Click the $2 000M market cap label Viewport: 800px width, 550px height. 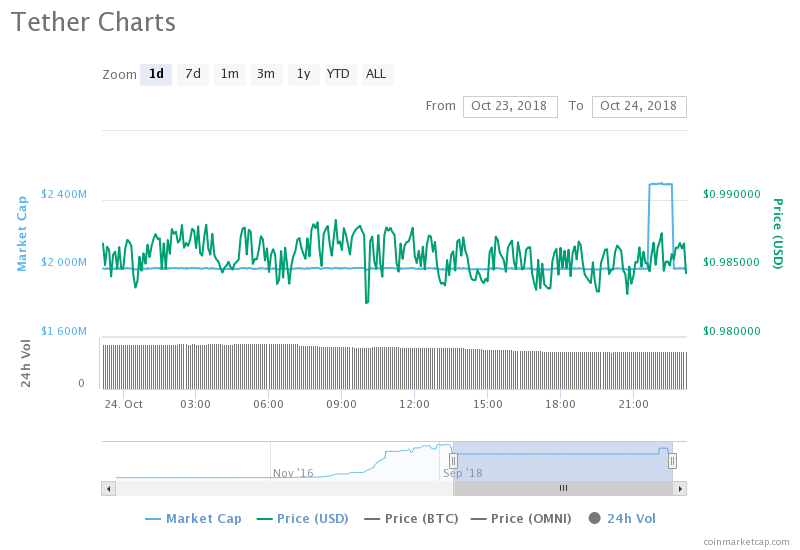tap(64, 262)
